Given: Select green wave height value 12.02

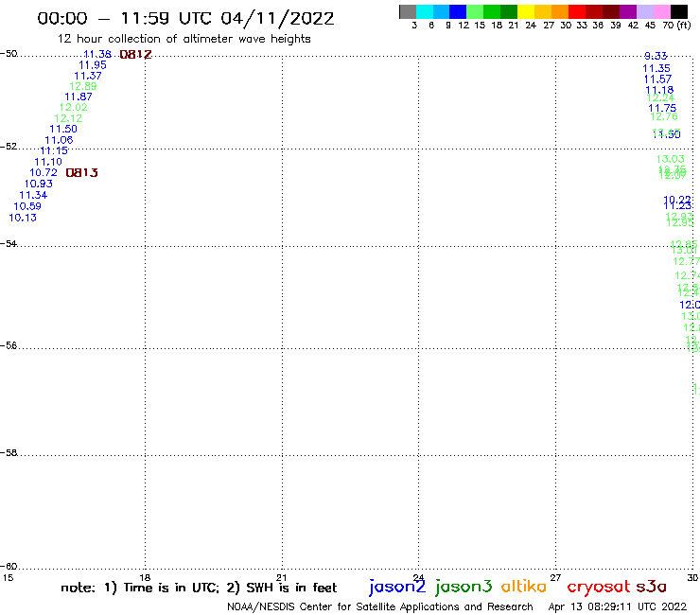Looking at the screenshot, I should (x=73, y=107).
